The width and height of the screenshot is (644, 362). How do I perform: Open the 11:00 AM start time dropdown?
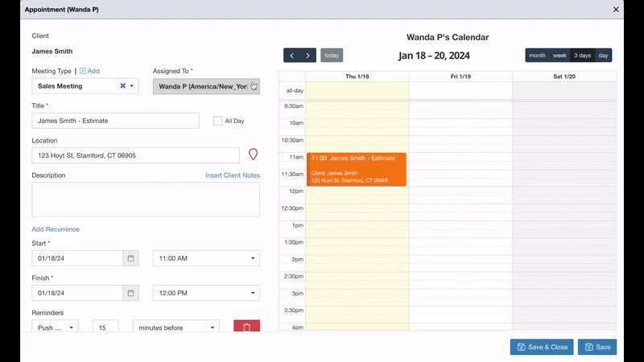pos(206,258)
